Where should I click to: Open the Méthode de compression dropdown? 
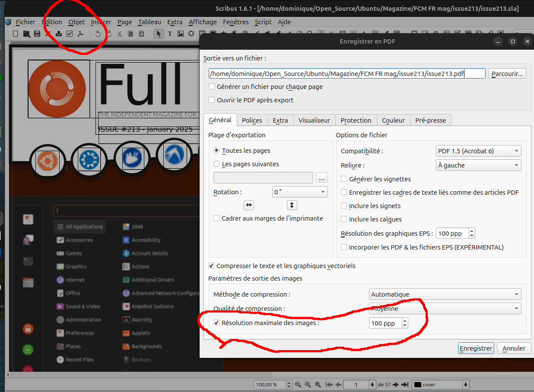(x=445, y=294)
